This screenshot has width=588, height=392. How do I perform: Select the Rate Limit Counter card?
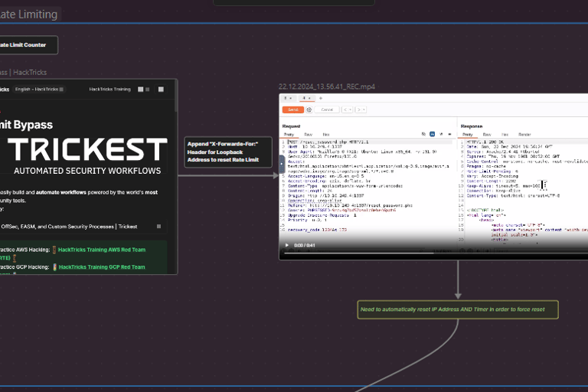pyautogui.click(x=28, y=45)
